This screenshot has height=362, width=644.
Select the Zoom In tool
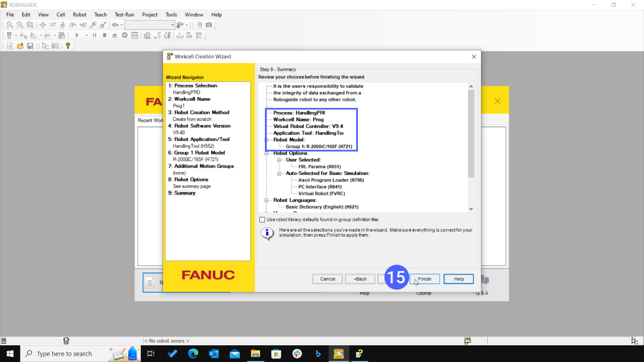pos(9,24)
